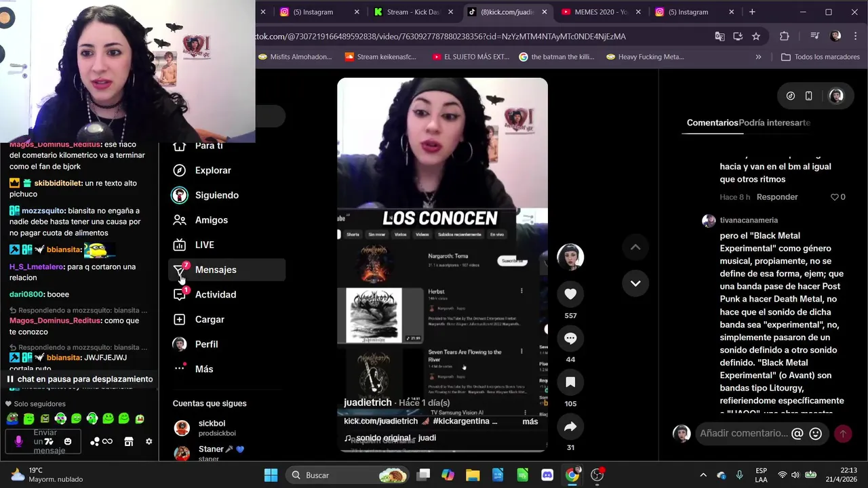This screenshot has height=488, width=868.
Task: Open emoji picker in comment box
Action: pyautogui.click(x=816, y=433)
